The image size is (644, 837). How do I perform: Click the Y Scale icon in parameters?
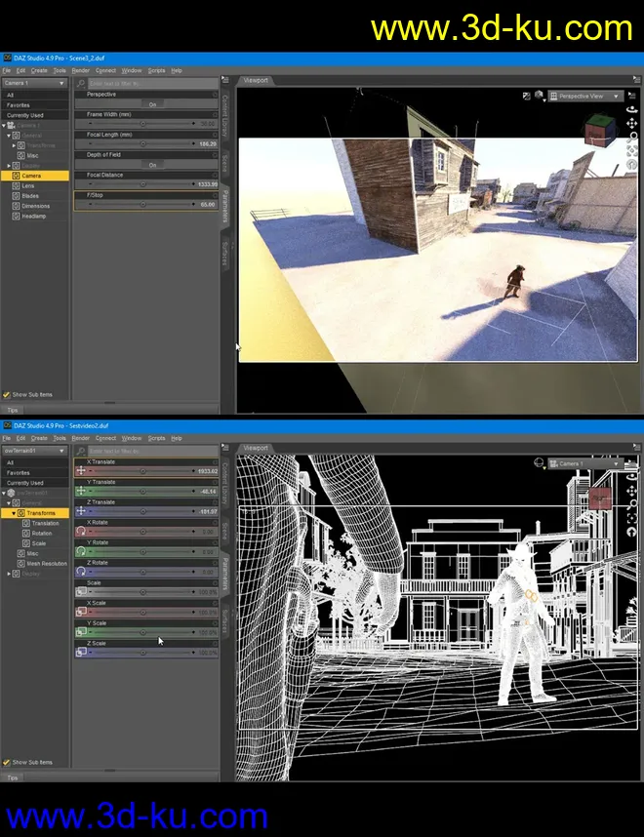[81, 632]
